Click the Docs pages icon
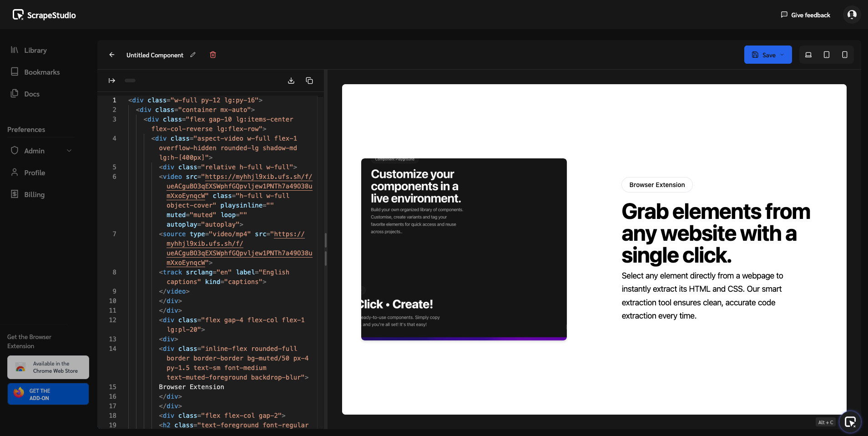This screenshot has height=436, width=868. click(x=15, y=93)
